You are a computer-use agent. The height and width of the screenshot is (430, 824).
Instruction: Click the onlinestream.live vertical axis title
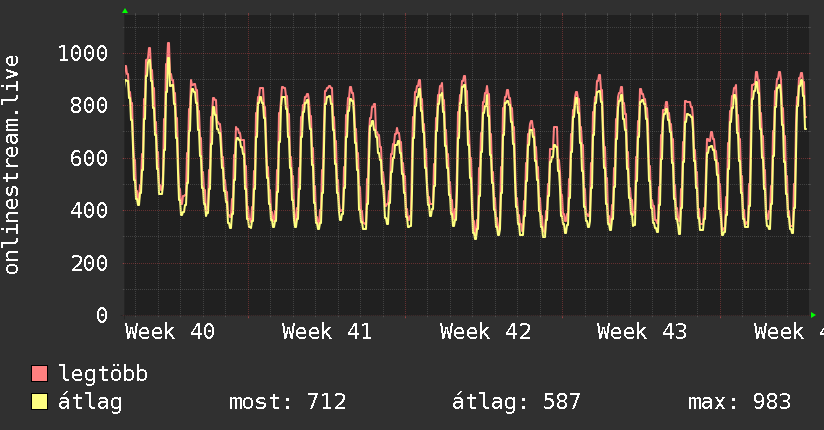[x=12, y=165]
